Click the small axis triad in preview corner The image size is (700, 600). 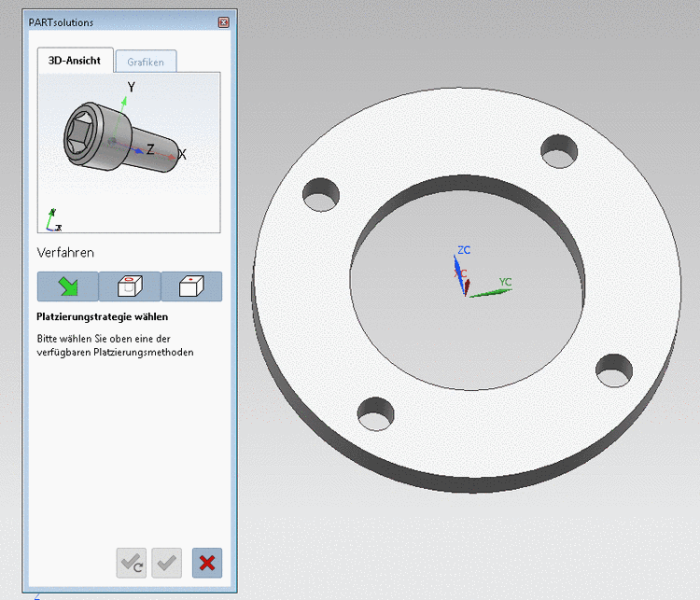pos(53,220)
